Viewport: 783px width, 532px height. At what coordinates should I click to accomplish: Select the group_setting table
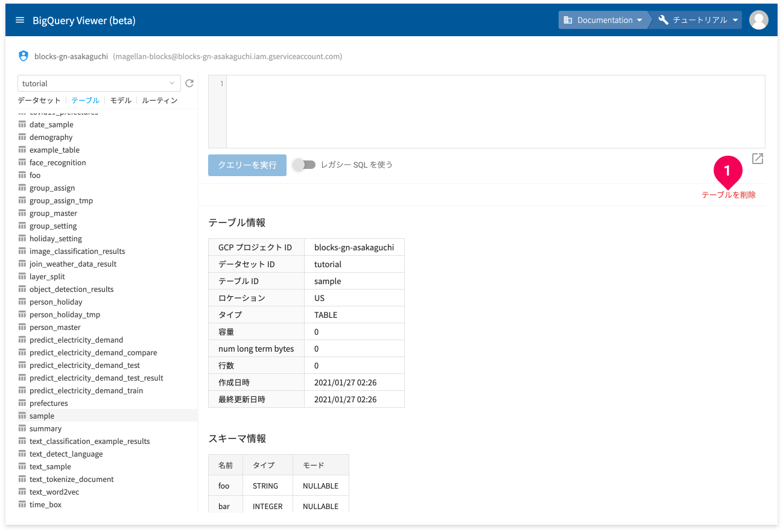[53, 226]
